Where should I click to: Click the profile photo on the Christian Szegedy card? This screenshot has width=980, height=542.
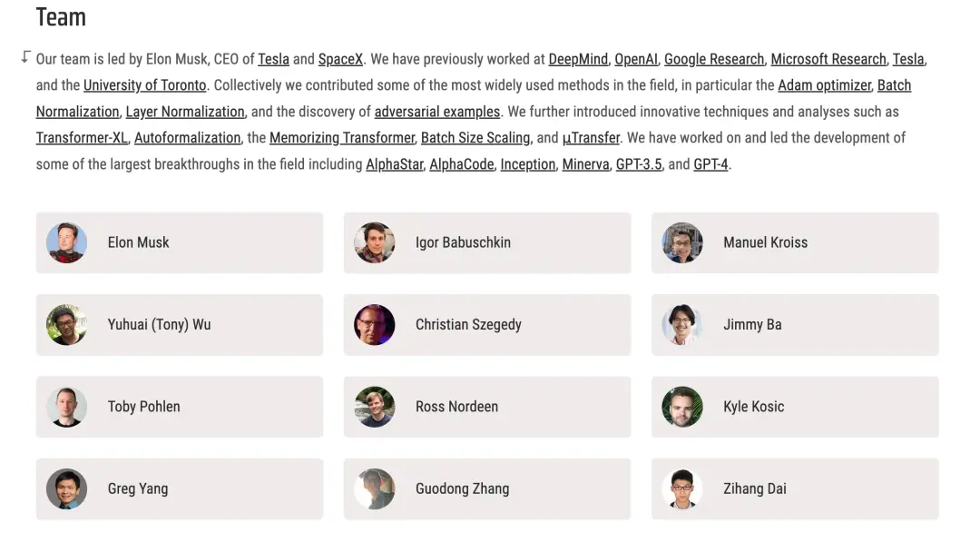pos(375,325)
